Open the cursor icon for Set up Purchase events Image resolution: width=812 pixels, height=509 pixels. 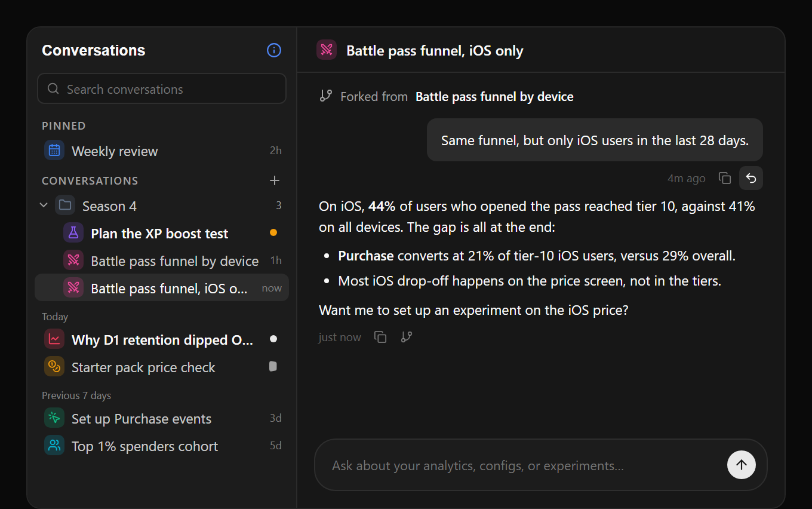54,418
